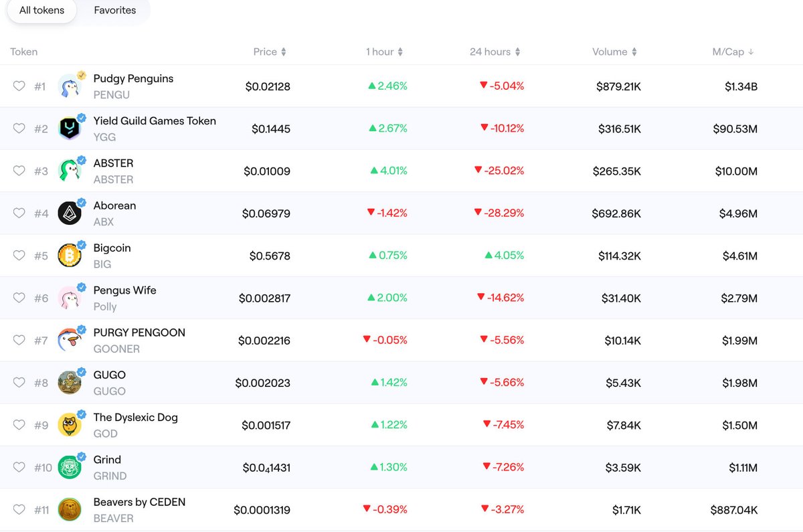Select the $0.002817 price cell

(264, 298)
